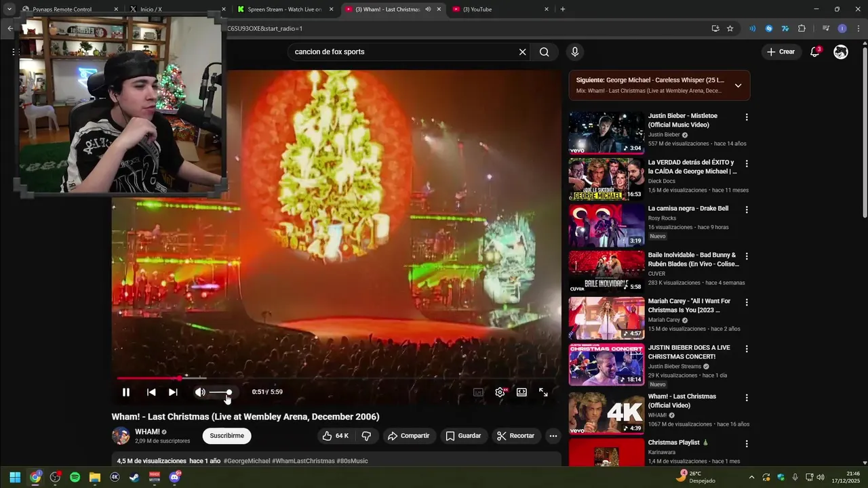Open options for JUSTIN BIEBER DOES A LIVE
The image size is (868, 488).
(x=747, y=349)
